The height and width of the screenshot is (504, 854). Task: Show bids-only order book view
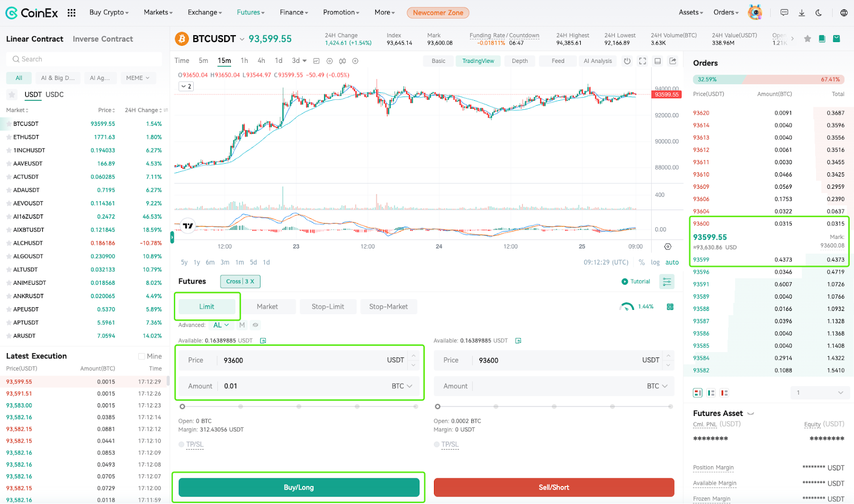(711, 393)
